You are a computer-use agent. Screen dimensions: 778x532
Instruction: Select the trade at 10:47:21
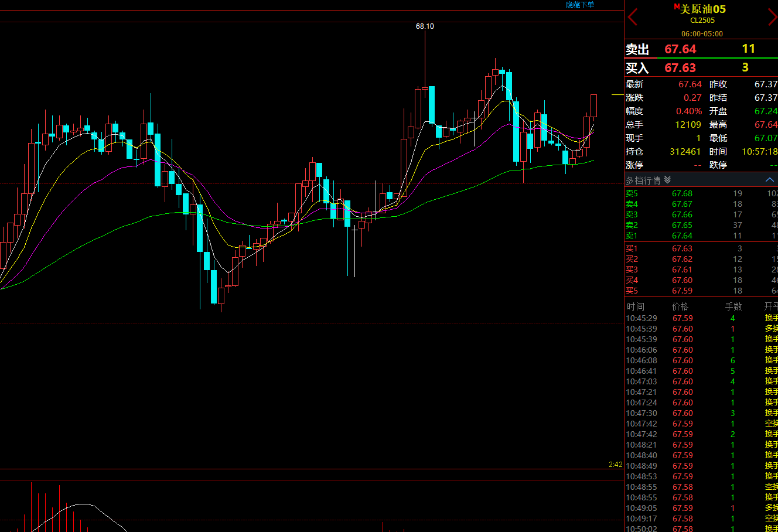tap(701, 392)
